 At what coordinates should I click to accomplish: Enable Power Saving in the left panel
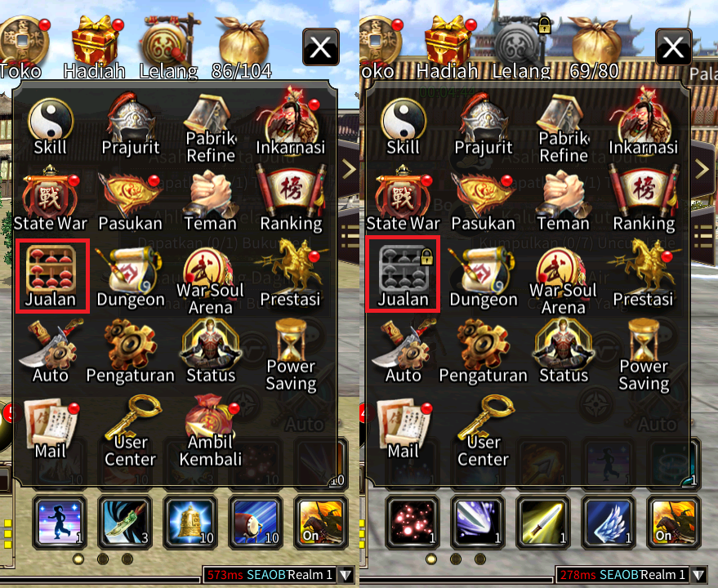tap(292, 355)
